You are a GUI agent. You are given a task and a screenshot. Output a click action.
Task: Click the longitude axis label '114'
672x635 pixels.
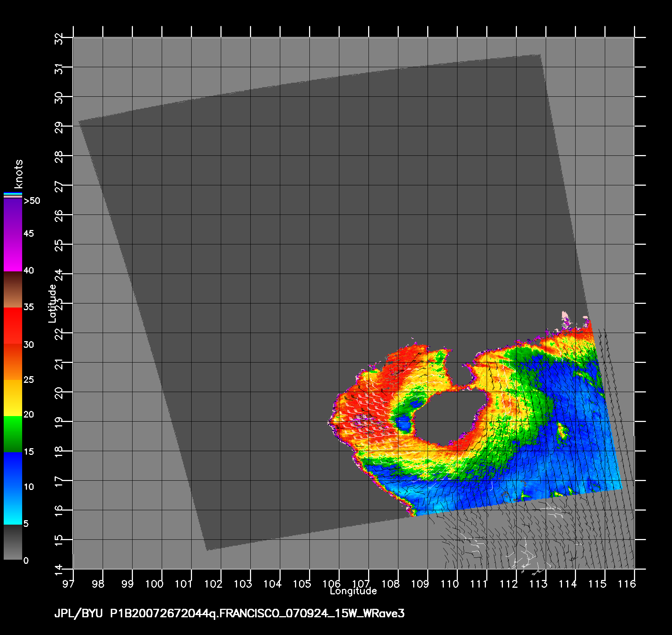[x=568, y=584]
